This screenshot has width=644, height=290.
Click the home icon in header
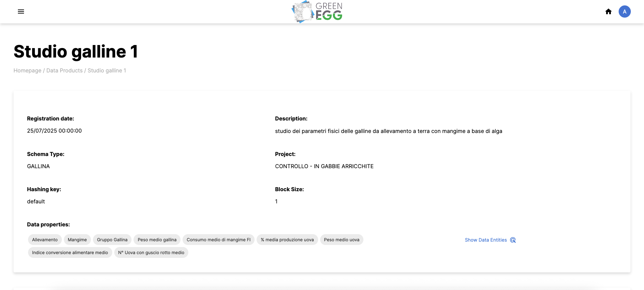pos(609,12)
